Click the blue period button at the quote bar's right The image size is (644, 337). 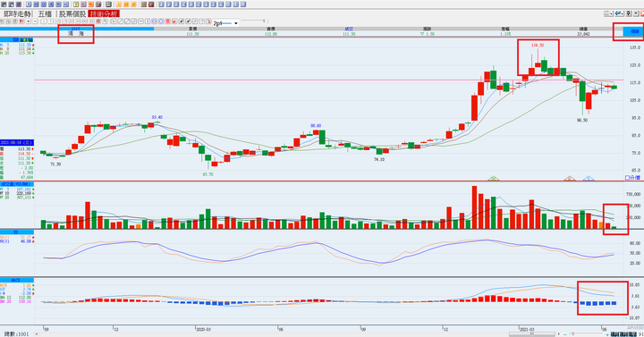[x=633, y=31]
